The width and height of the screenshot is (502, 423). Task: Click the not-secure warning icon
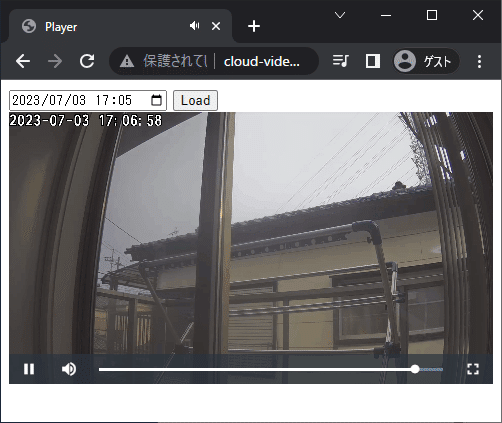[127, 61]
